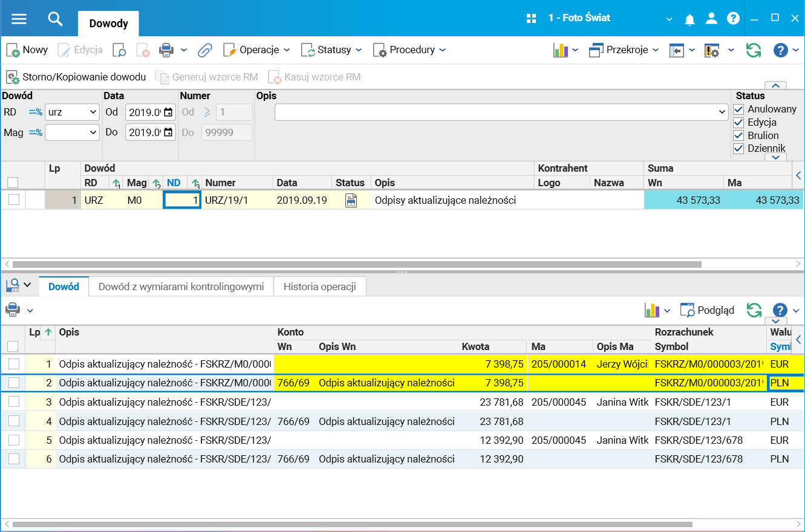The image size is (805, 532).
Task: Click Storno/Kopiowanie dowodu button
Action: point(76,77)
